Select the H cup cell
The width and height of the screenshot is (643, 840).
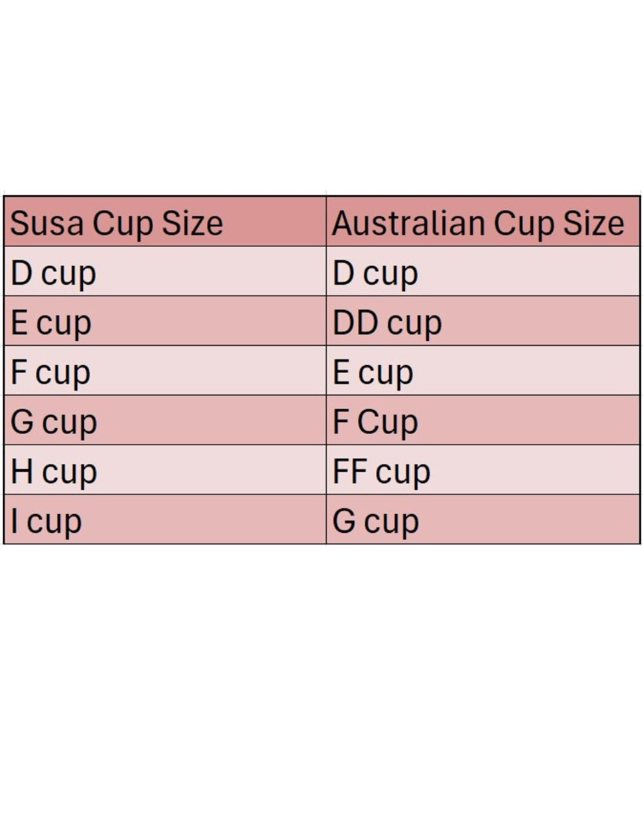pyautogui.click(x=165, y=470)
